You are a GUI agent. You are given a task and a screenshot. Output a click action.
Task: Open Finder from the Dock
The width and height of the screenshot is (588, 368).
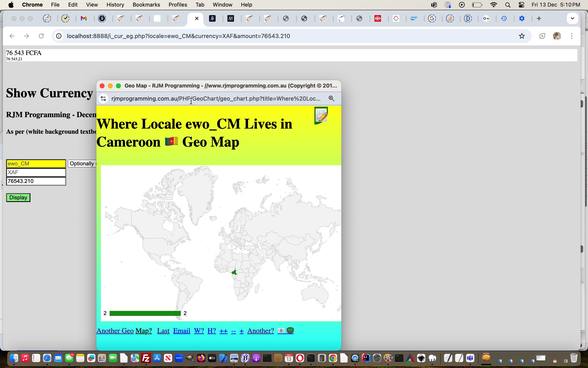click(x=14, y=358)
